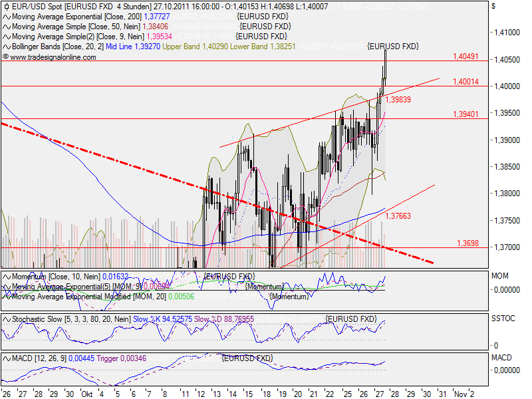Click the MACD panel axis label
Viewport: 532px width, 399px height.
tap(501, 358)
